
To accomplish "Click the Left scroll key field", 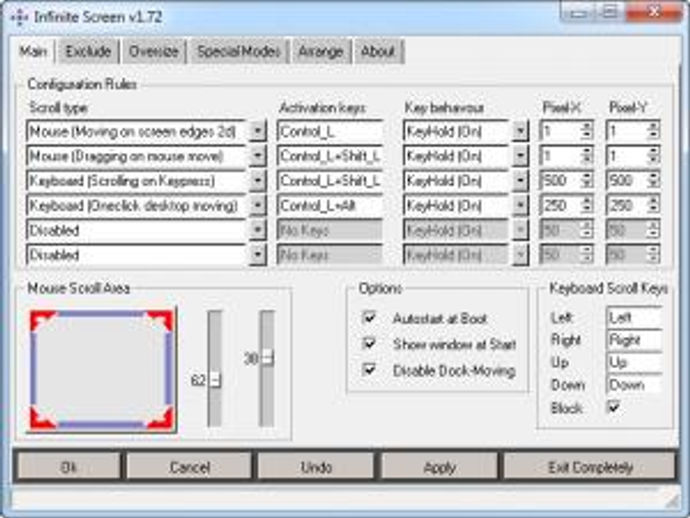I will click(x=634, y=318).
